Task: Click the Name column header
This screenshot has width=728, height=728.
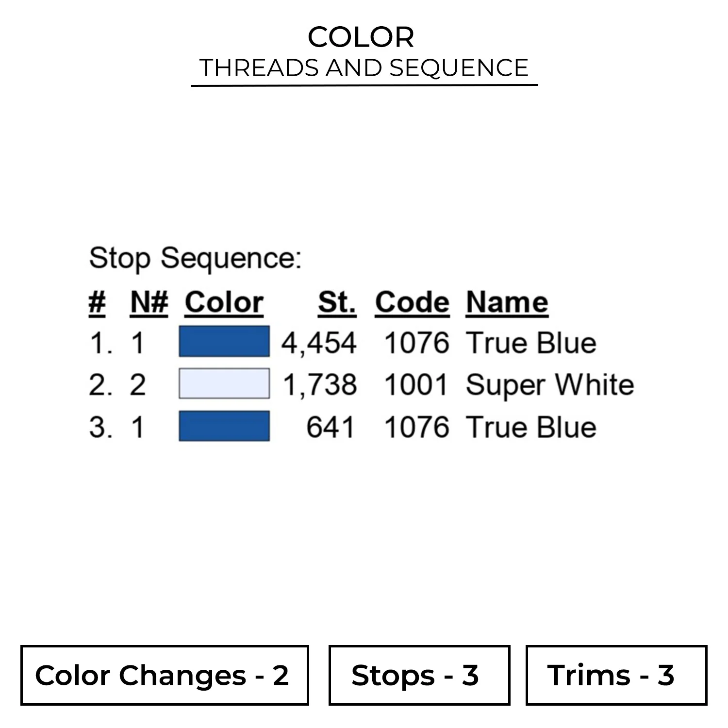Action: [x=507, y=302]
